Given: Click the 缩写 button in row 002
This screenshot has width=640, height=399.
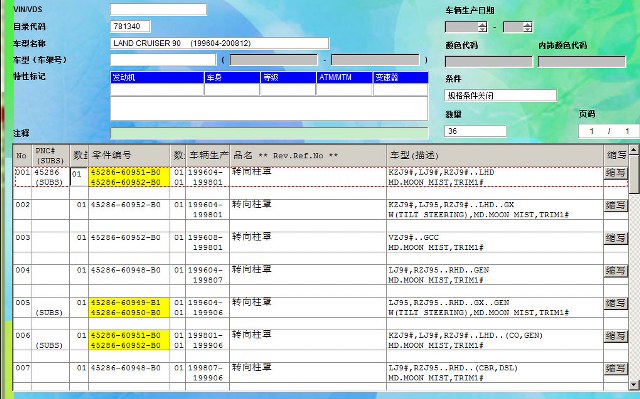Looking at the screenshot, I should pyautogui.click(x=616, y=206).
